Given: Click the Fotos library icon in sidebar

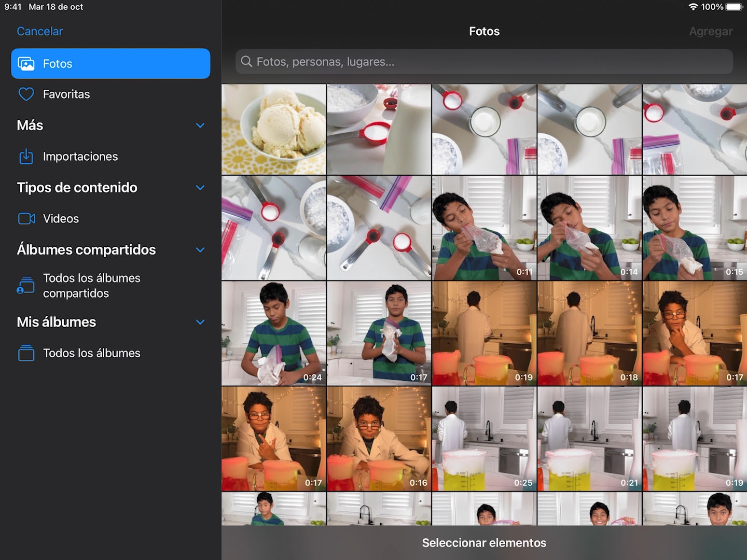Looking at the screenshot, I should [26, 64].
